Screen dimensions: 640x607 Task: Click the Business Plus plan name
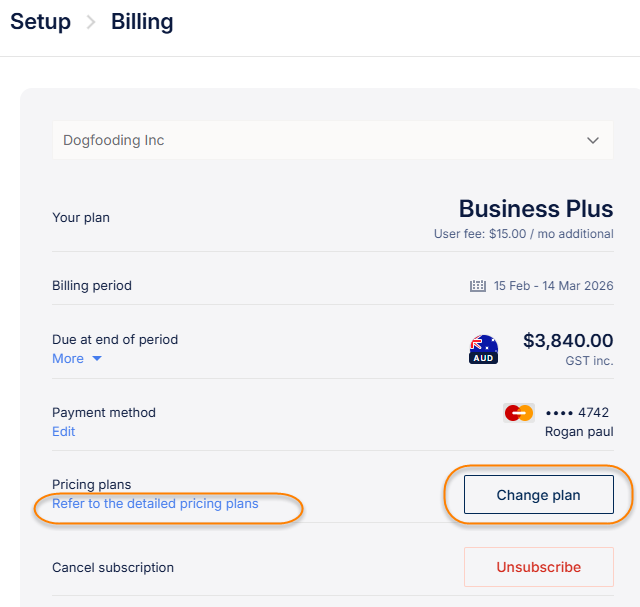[x=535, y=209]
